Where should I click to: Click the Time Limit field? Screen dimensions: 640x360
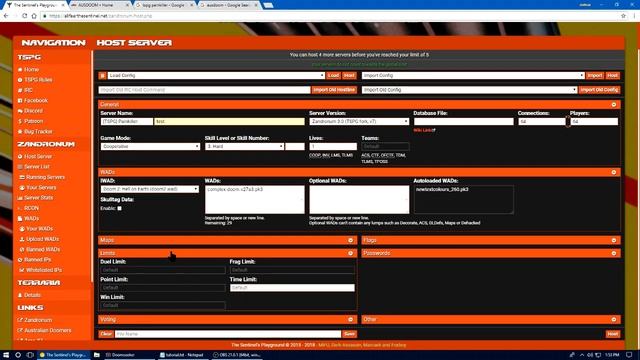292,288
